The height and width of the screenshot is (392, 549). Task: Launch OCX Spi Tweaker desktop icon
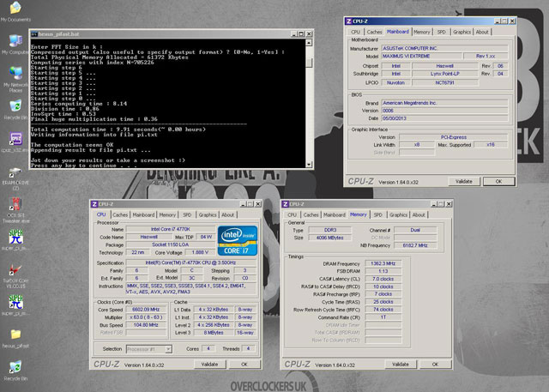15,204
